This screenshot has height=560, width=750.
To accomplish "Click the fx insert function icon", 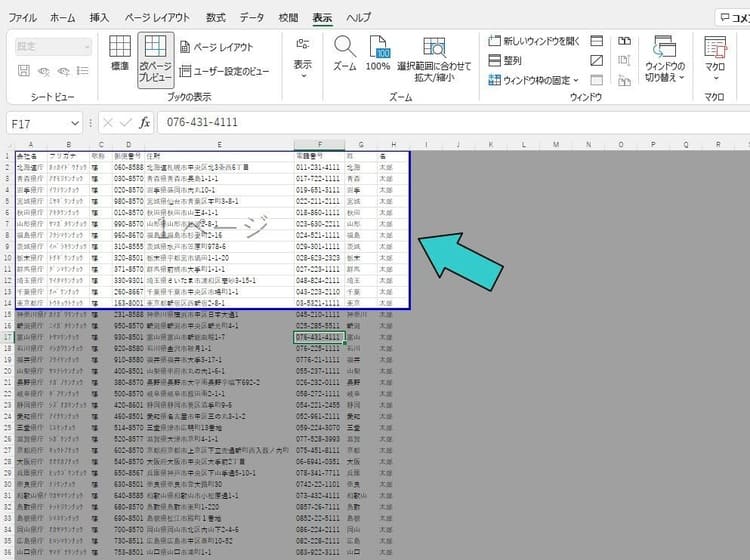I will (x=144, y=123).
